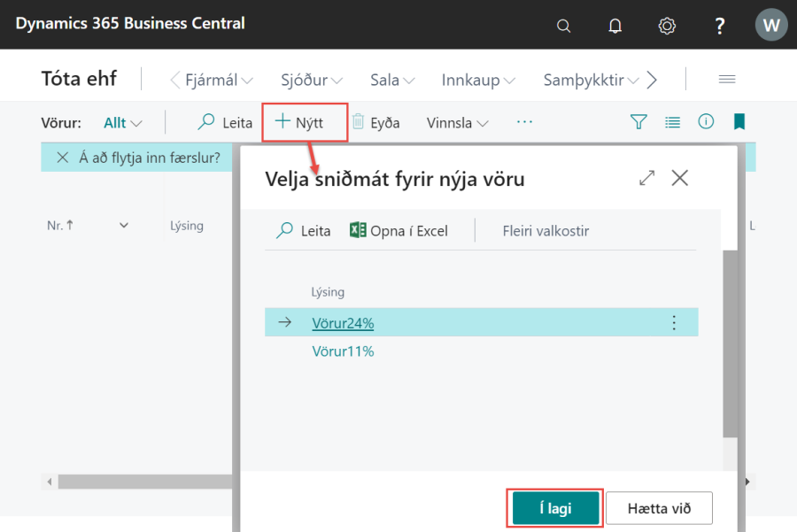Open the Innkaup menu
The image size is (797, 532).
click(478, 80)
